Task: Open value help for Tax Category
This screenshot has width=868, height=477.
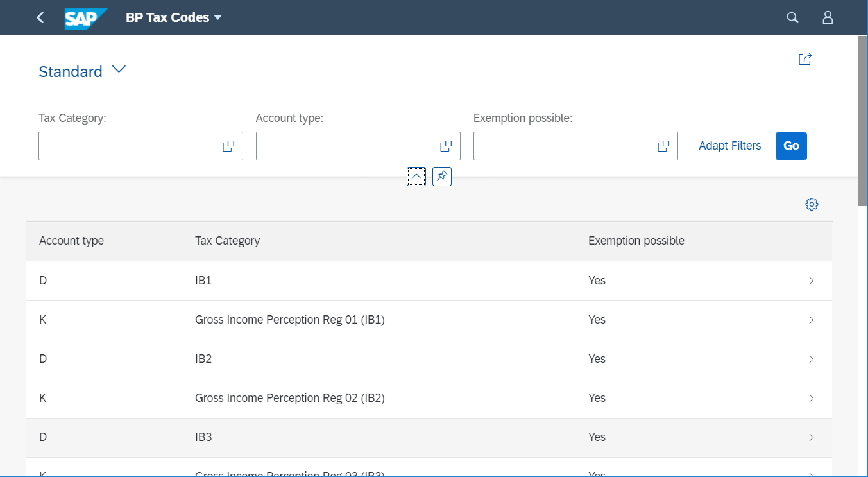Action: click(x=228, y=146)
